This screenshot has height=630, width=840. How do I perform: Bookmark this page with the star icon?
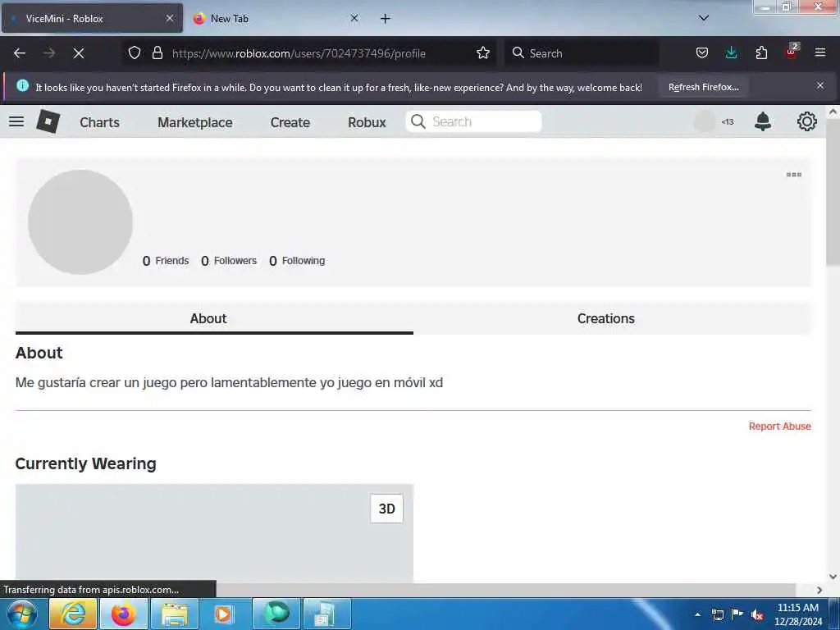point(483,52)
